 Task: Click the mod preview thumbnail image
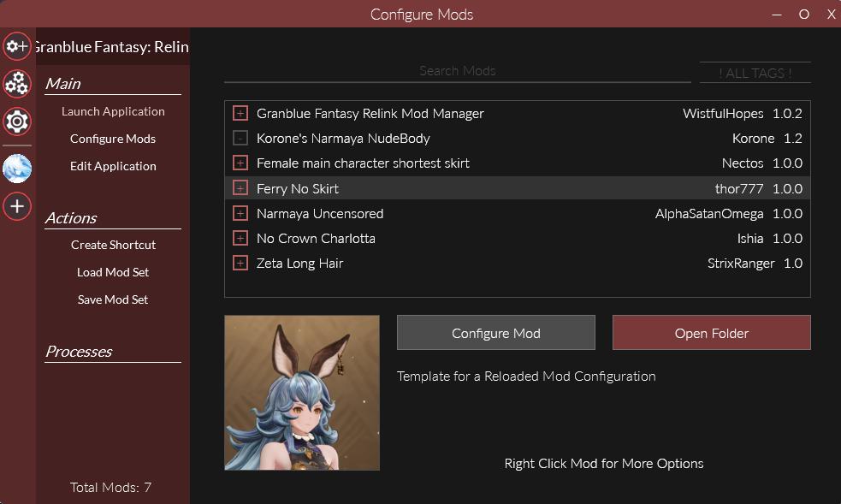point(302,393)
